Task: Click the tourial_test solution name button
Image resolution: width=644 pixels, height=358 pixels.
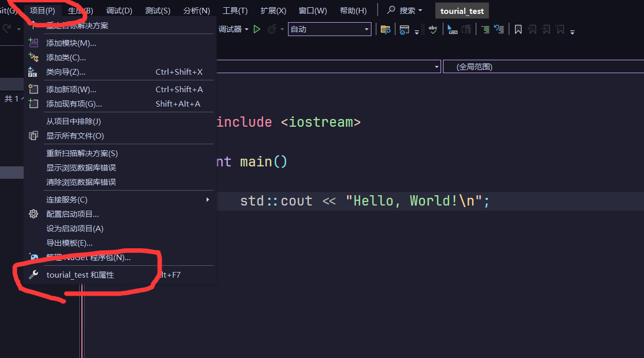Action: (x=462, y=11)
